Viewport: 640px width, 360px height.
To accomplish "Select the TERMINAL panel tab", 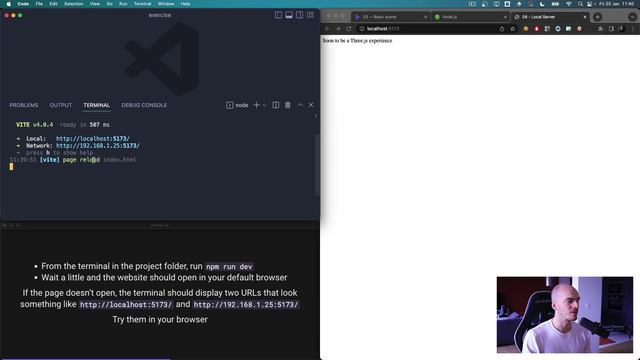I will (97, 105).
